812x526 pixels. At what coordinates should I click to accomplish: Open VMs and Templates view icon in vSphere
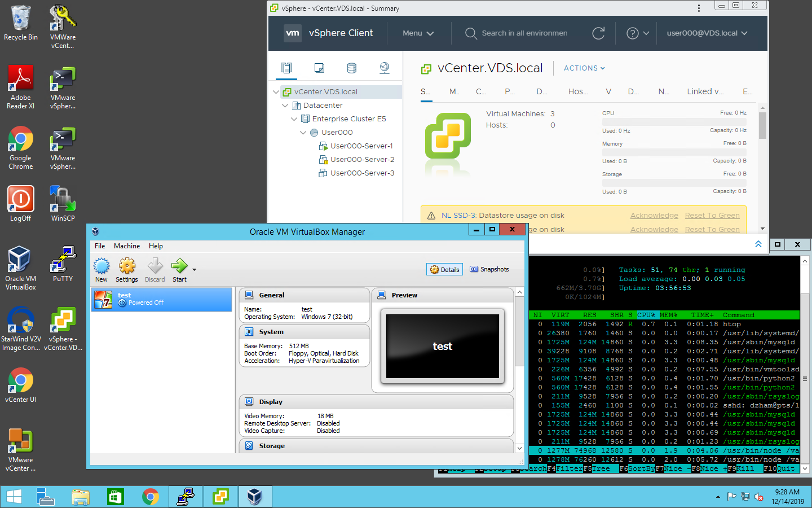coord(319,68)
